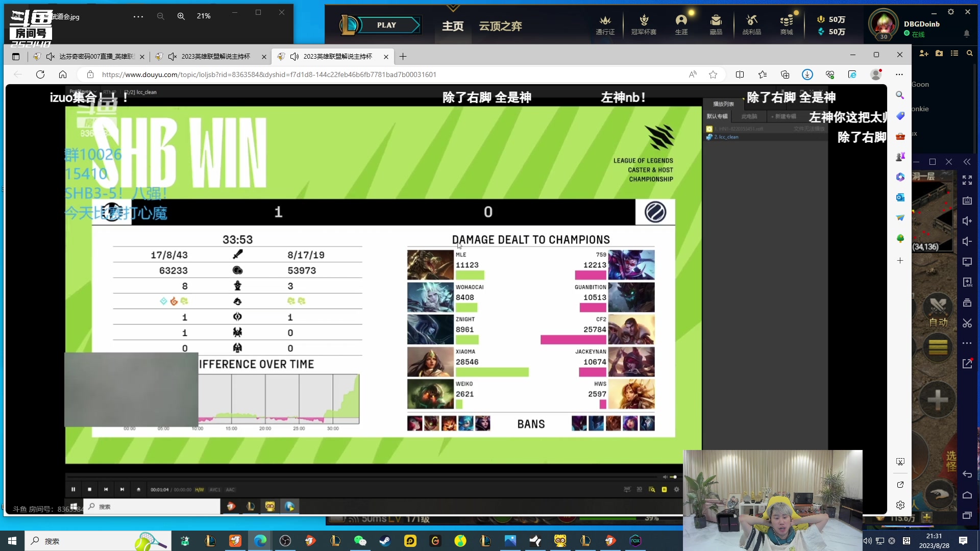Image resolution: width=980 pixels, height=551 pixels.
Task: Open League client settings gear
Action: [951, 12]
